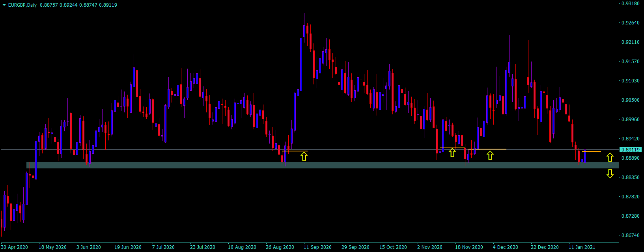Click the 18 Nov 2020 date label
The height and width of the screenshot is (252, 644).
click(x=469, y=247)
